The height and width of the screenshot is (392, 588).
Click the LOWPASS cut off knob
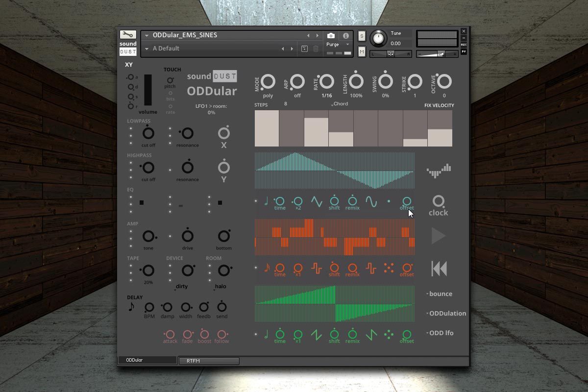[x=148, y=133]
